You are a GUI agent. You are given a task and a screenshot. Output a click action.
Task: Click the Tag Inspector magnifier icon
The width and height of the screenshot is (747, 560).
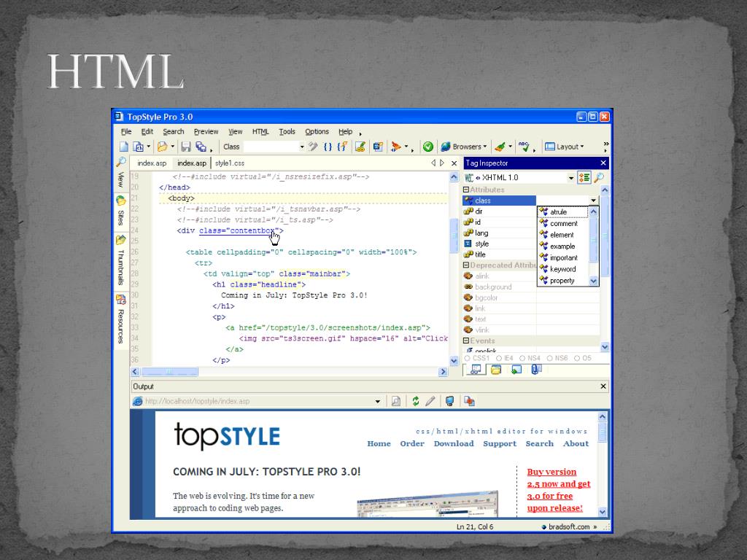pos(598,178)
